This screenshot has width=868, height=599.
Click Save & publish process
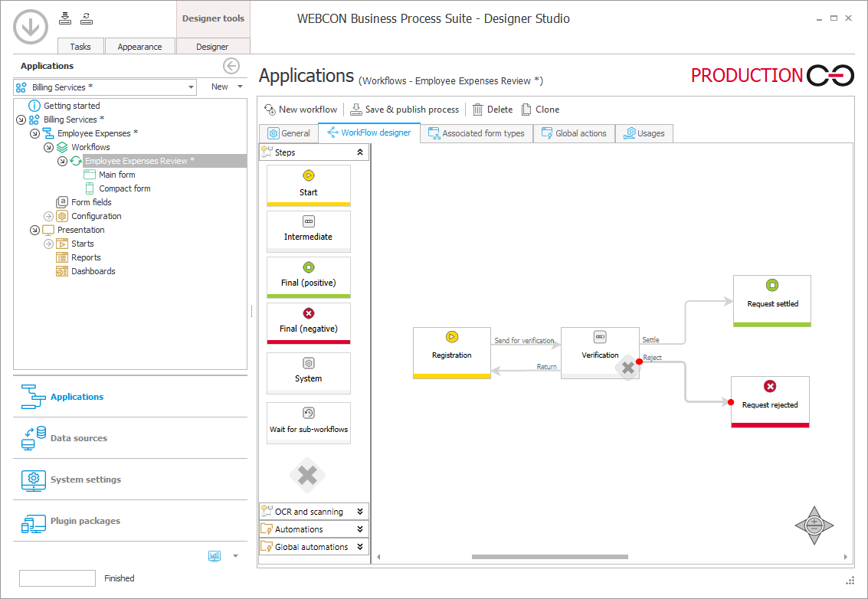tap(405, 110)
